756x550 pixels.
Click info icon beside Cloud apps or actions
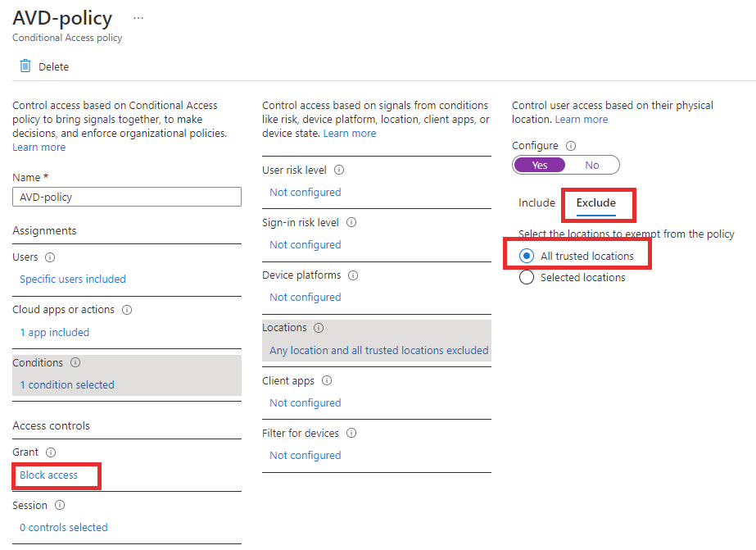pyautogui.click(x=127, y=310)
